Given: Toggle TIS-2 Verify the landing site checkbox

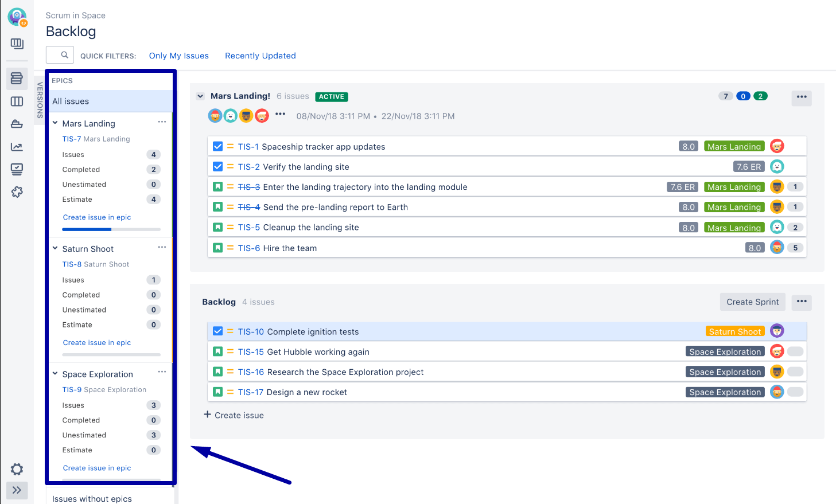Looking at the screenshot, I should coord(217,166).
